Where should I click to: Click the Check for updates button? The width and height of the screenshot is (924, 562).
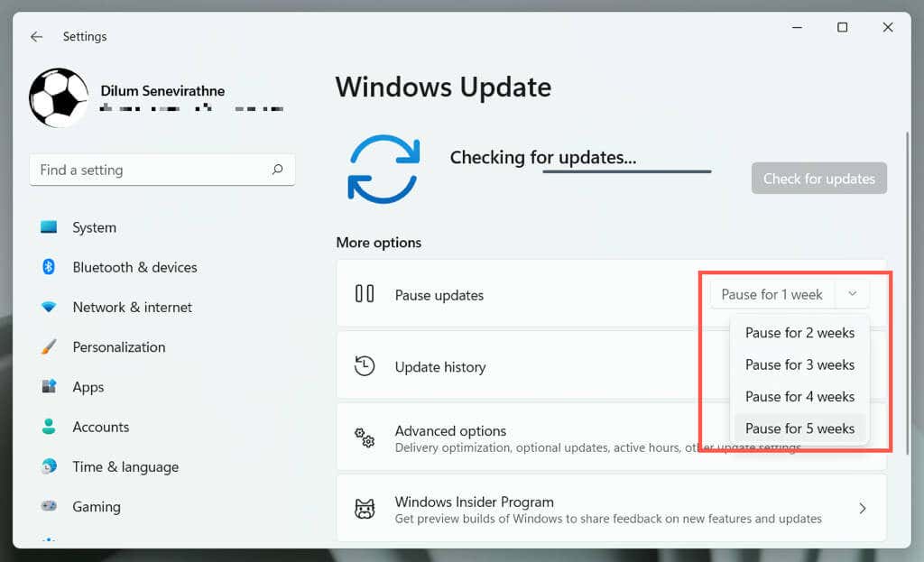tap(818, 178)
